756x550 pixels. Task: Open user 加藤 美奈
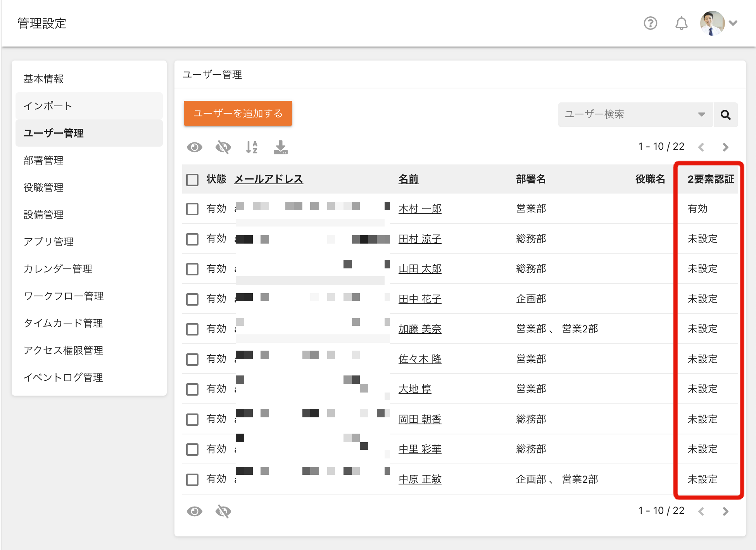(420, 329)
